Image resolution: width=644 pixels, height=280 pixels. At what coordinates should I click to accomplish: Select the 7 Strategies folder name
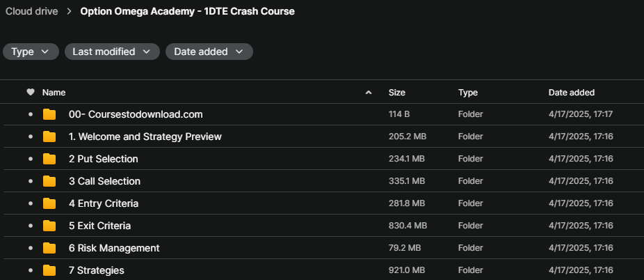tap(97, 270)
